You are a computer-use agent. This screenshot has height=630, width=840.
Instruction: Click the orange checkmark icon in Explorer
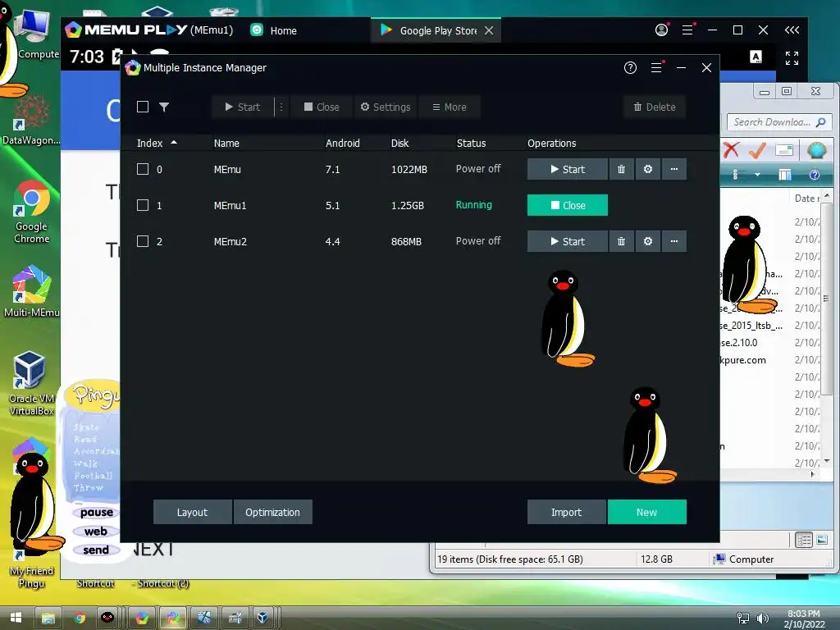coord(757,150)
